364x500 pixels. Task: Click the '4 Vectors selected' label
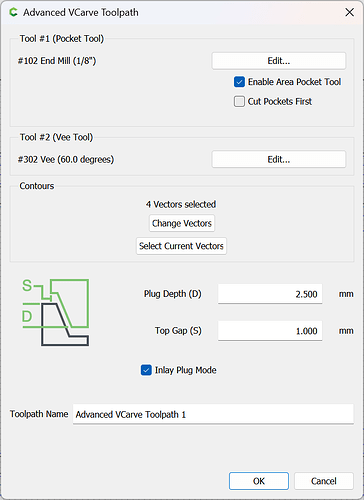[x=181, y=204]
